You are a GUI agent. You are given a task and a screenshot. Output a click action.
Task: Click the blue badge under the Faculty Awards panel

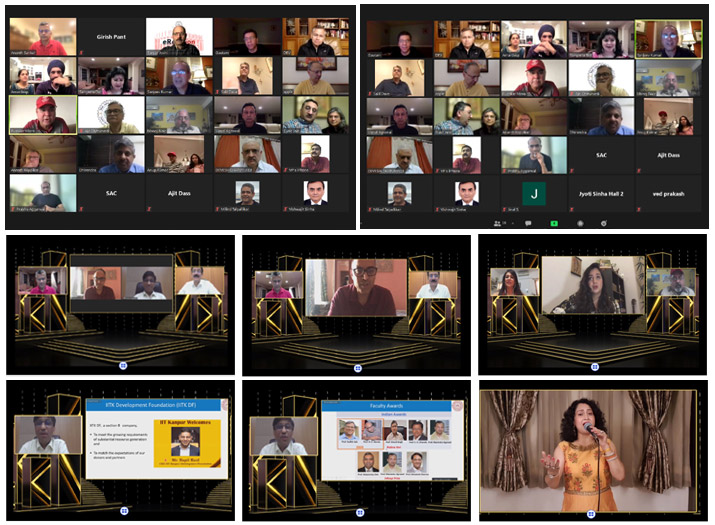357,511
